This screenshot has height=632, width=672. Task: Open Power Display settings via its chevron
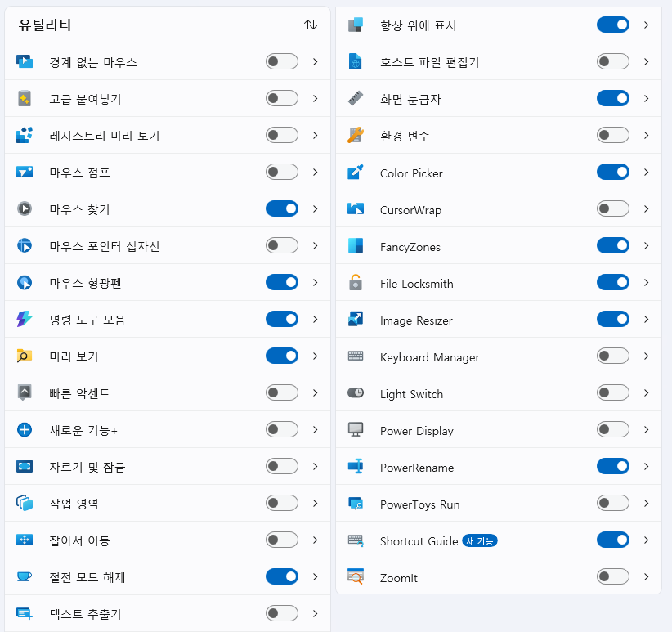pyautogui.click(x=647, y=430)
